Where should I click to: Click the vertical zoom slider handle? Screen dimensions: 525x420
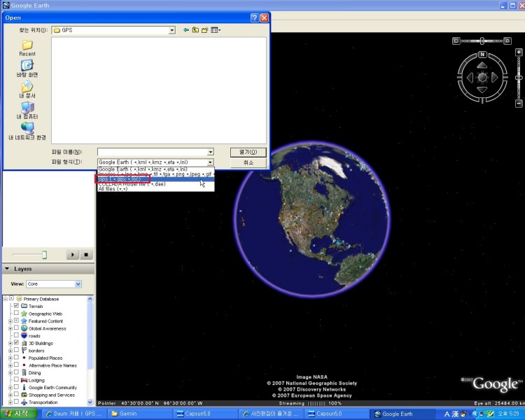click(x=519, y=78)
